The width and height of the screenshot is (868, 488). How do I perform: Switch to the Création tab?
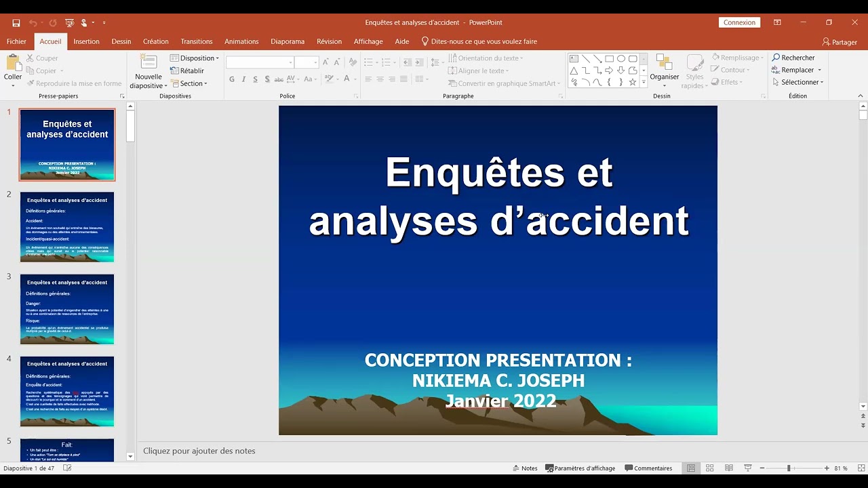pos(155,41)
